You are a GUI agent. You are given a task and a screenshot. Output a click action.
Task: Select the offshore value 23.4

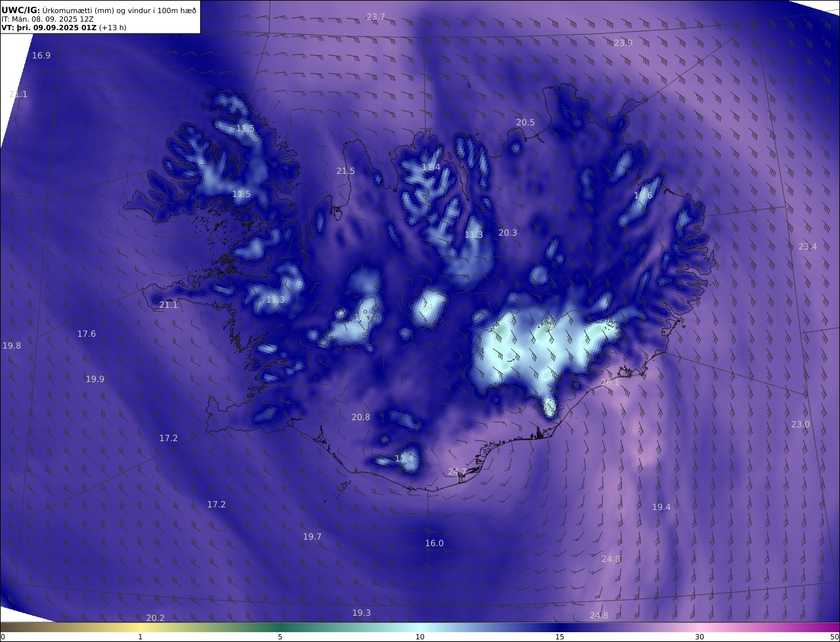808,247
